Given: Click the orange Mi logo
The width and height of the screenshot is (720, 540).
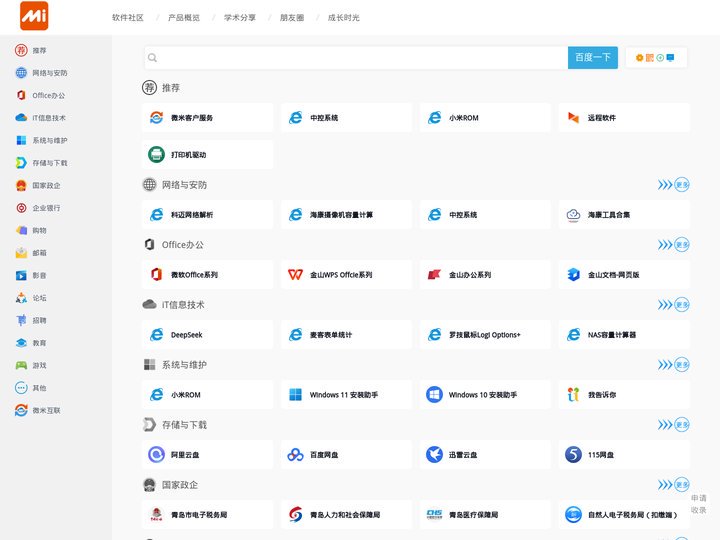Looking at the screenshot, I should coord(34,16).
